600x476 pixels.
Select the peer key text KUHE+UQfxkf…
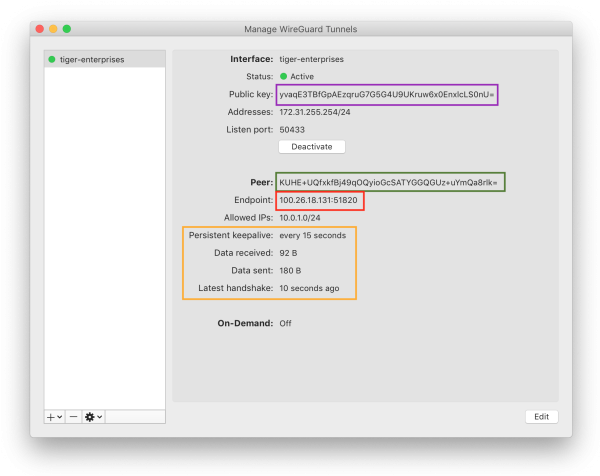388,182
